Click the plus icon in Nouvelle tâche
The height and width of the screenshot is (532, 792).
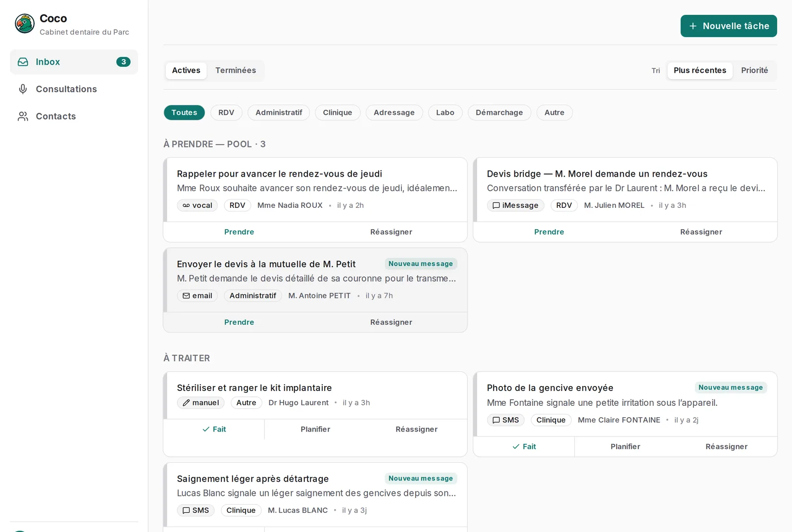[693, 26]
